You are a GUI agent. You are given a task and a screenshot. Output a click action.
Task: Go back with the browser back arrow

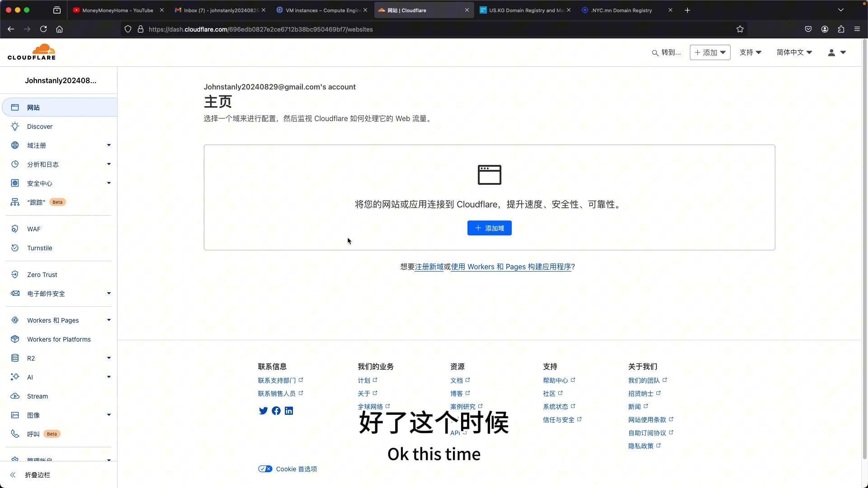click(11, 29)
